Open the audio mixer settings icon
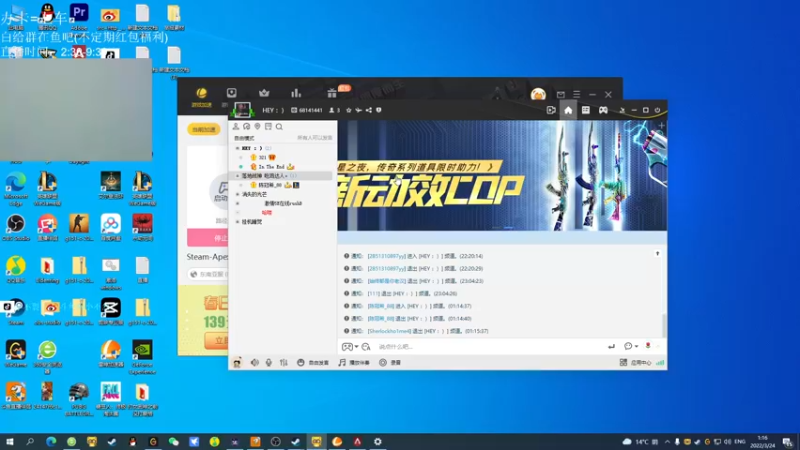Image resolution: width=800 pixels, height=450 pixels. (284, 363)
